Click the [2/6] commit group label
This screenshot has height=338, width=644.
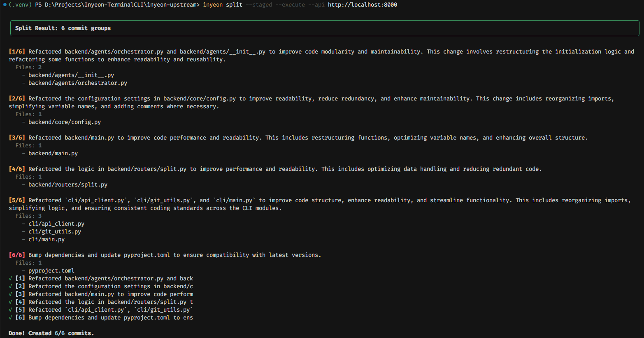pos(17,98)
